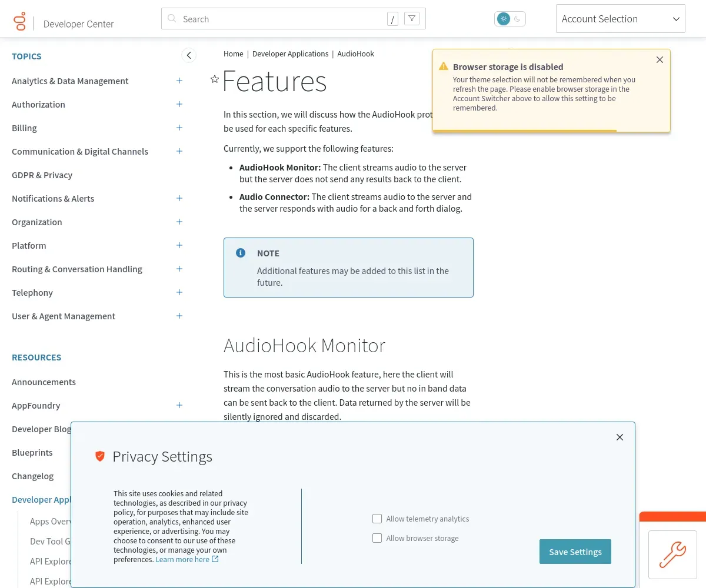This screenshot has width=706, height=588.
Task: Bookmark page with the star icon
Action: click(x=215, y=79)
